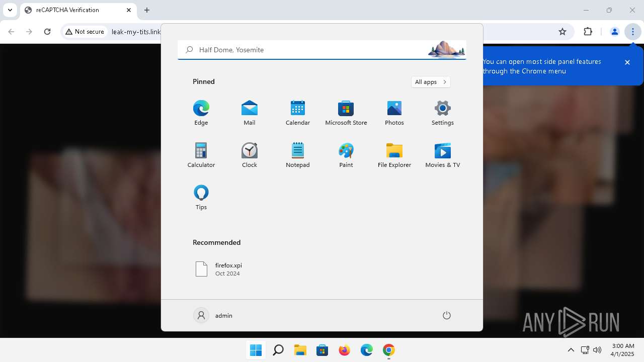644x362 pixels.
Task: Dismiss the Chrome side panel tip
Action: point(627,62)
